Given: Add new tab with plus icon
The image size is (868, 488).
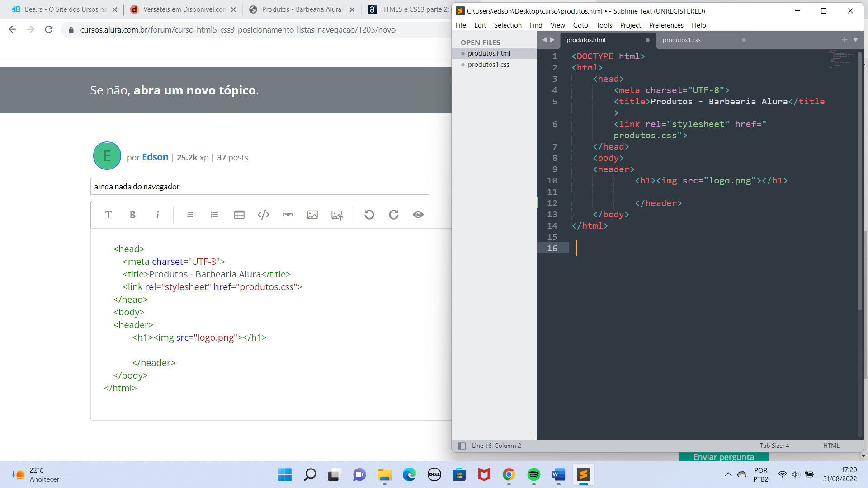Looking at the screenshot, I should coord(844,40).
